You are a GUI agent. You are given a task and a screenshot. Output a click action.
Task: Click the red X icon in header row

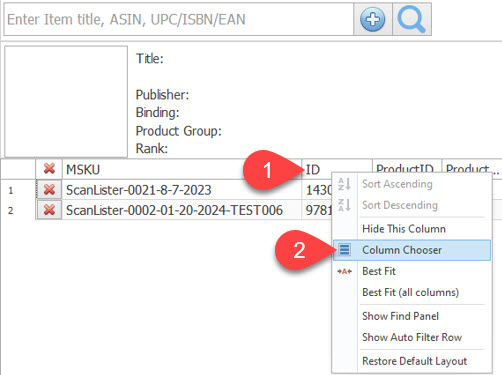[49, 169]
